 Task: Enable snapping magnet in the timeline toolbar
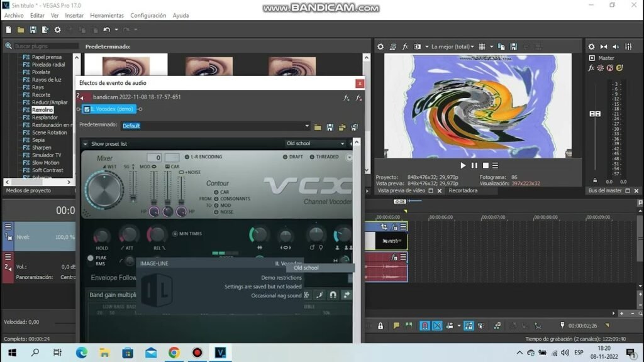(x=425, y=326)
